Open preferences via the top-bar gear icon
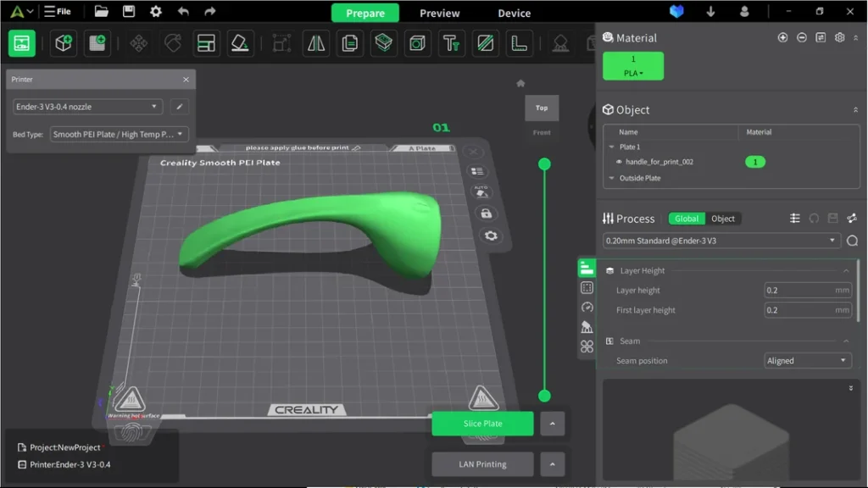Screen dimensions: 868x488 [156, 11]
